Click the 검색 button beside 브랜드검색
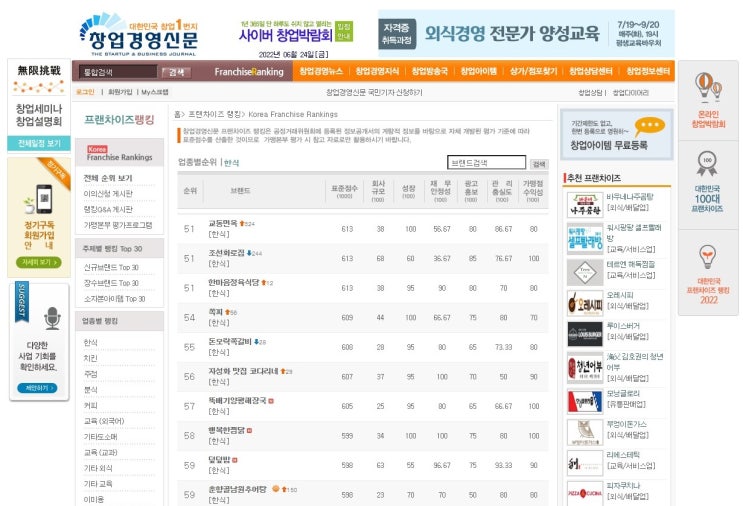Viewport: 743px width, 506px height. click(539, 164)
